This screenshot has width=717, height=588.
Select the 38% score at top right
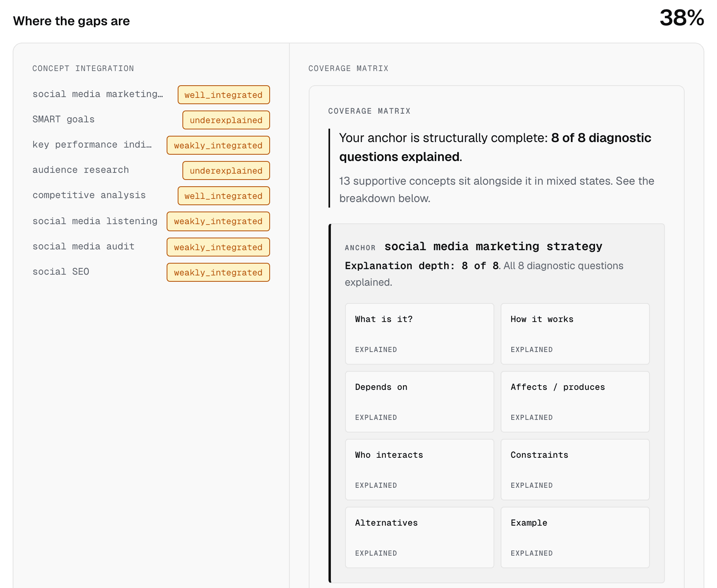tap(682, 18)
